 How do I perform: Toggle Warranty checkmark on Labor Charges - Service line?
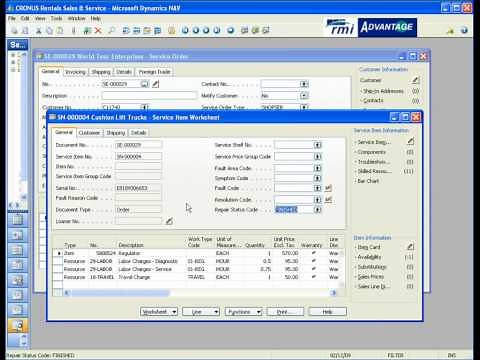coord(314,269)
